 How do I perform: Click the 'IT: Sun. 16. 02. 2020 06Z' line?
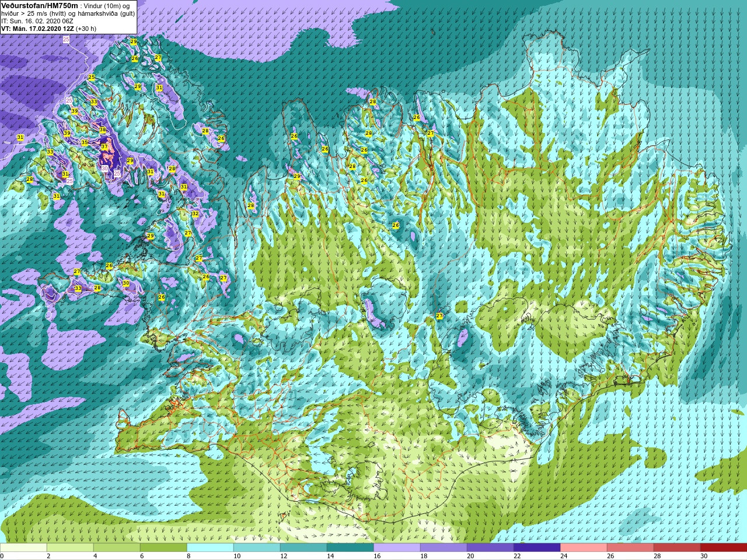tap(37, 21)
